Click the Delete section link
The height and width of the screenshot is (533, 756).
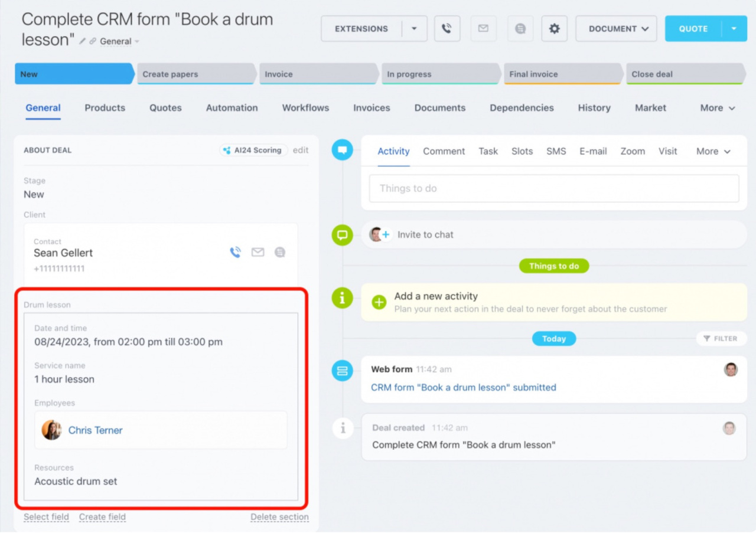279,517
